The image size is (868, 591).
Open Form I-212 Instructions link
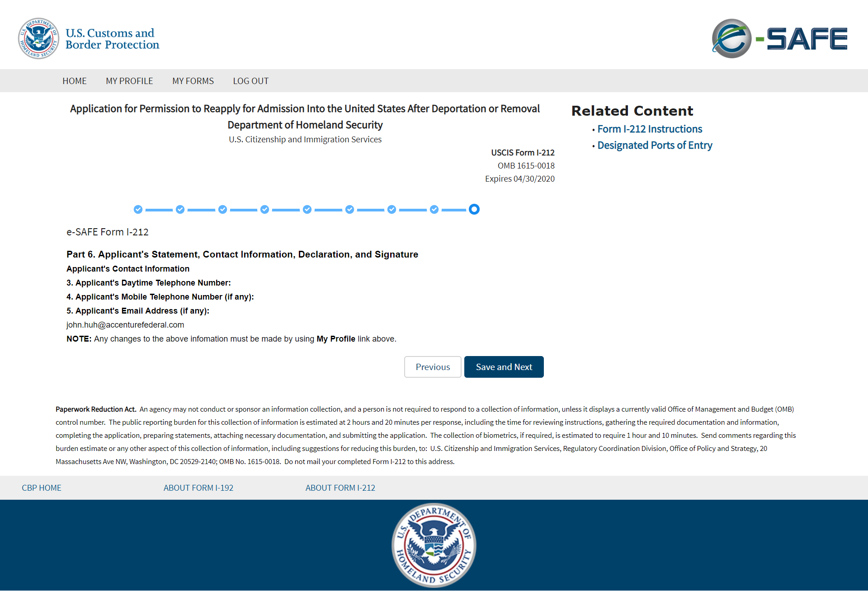click(x=650, y=129)
